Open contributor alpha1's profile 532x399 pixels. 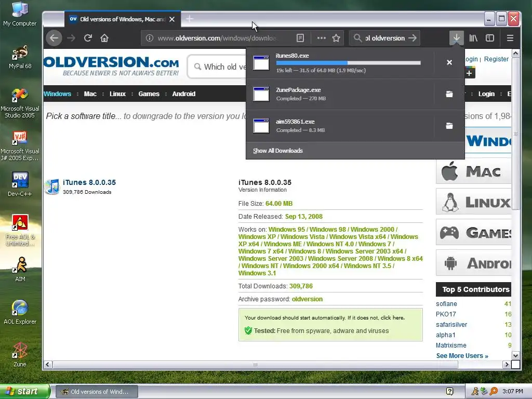pyautogui.click(x=445, y=335)
